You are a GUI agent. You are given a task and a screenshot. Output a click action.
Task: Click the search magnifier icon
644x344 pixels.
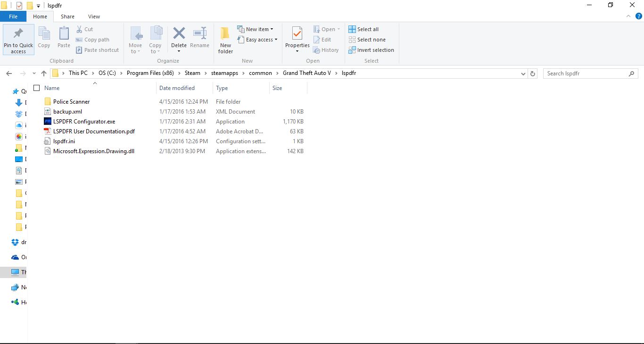[632, 74]
